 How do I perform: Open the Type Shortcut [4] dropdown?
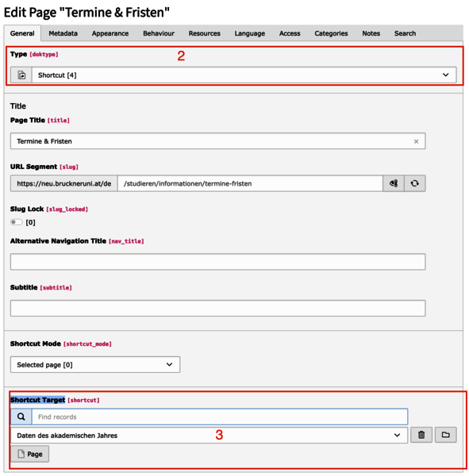point(244,75)
